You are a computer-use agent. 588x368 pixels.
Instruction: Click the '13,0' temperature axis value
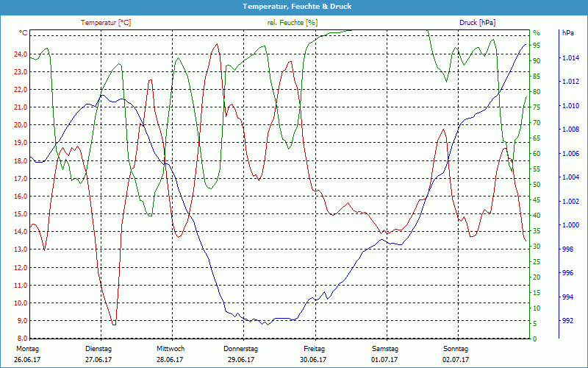pos(21,250)
